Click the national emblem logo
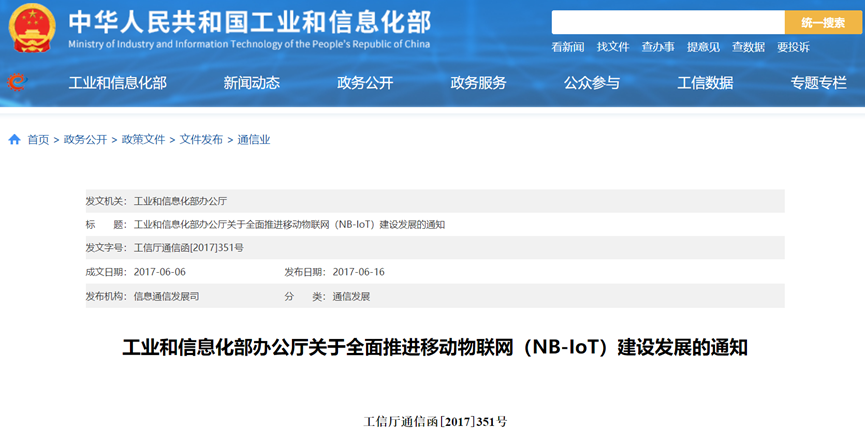Screen dimensions: 865x443 click(32, 28)
